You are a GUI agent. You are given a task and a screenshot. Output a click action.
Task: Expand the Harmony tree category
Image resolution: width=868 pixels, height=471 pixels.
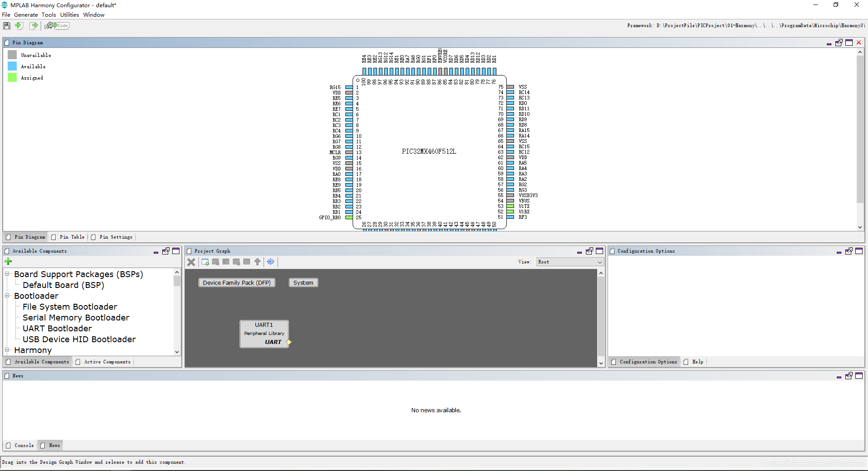7,350
